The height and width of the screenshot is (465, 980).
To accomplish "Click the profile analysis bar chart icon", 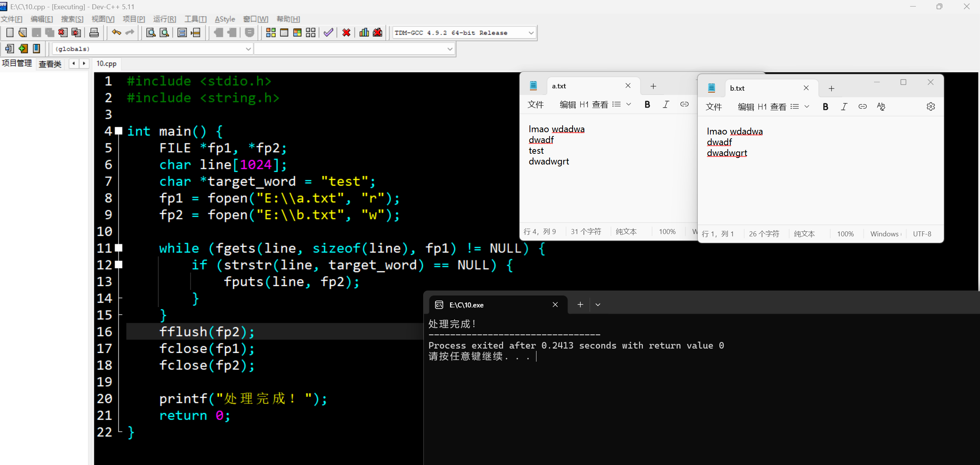I will click(x=364, y=33).
